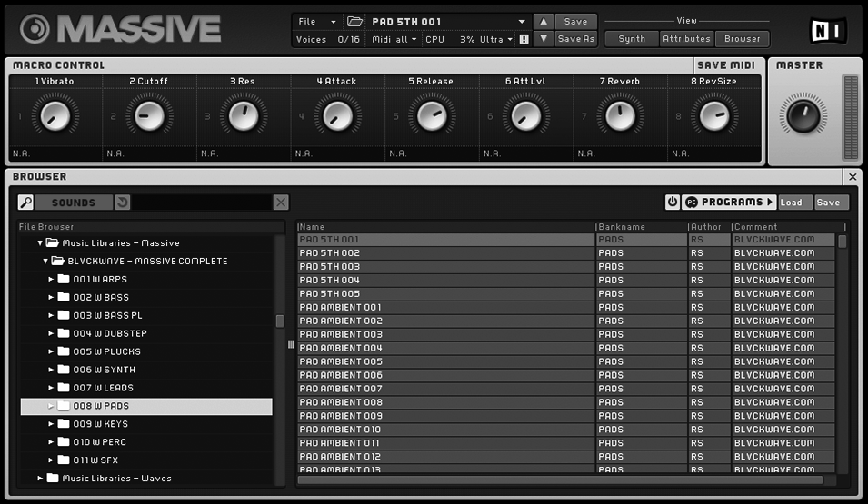Click the open-folder icon beside preset name
This screenshot has height=504, width=868.
click(354, 22)
